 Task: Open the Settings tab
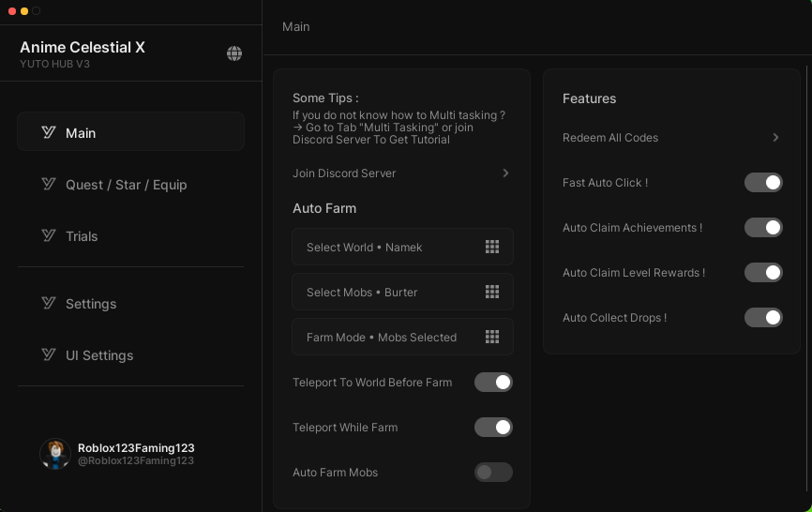coord(130,304)
